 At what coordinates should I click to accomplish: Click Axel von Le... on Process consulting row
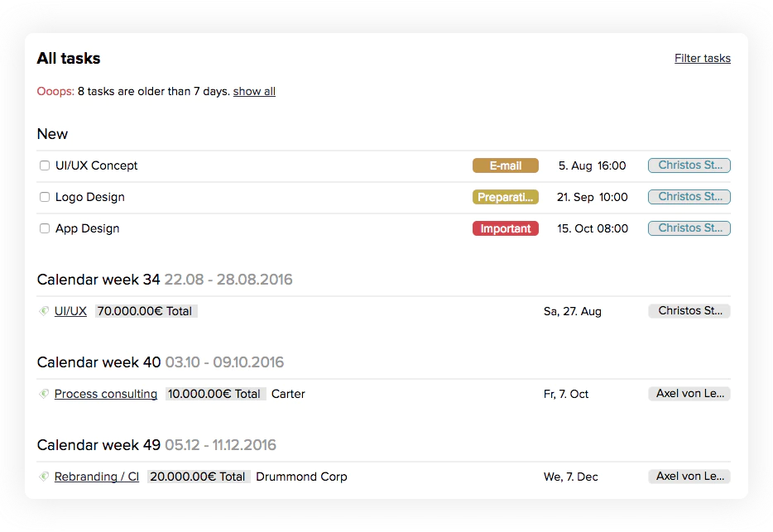pos(689,394)
